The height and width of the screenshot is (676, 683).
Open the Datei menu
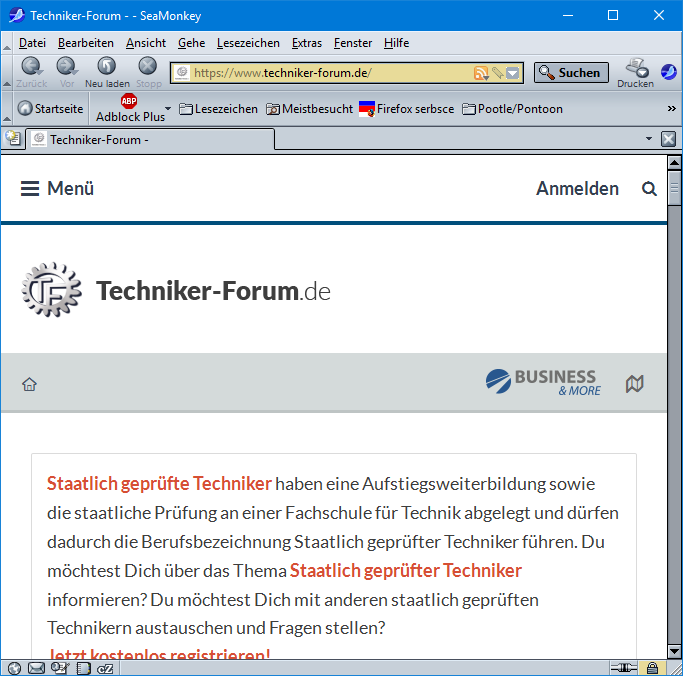[32, 43]
